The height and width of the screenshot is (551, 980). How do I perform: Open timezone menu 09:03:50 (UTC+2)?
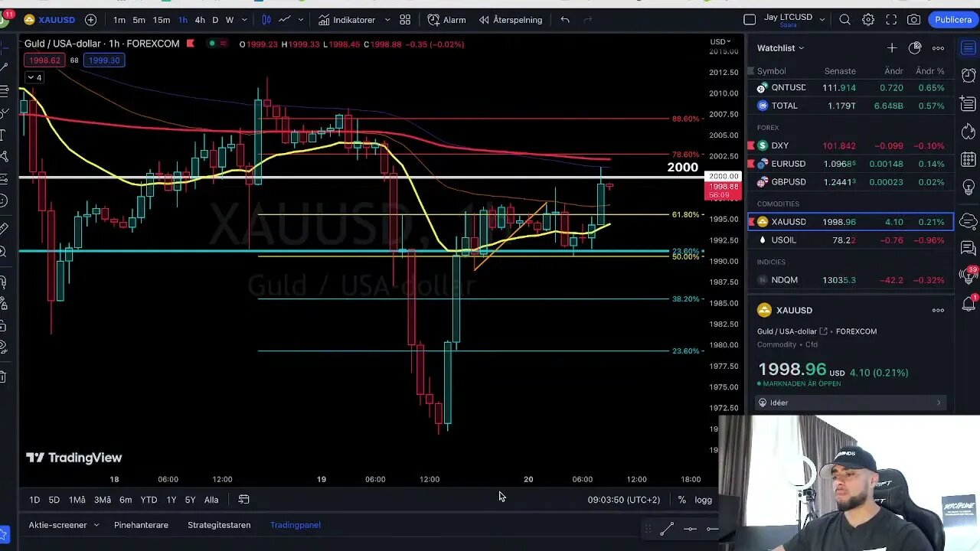click(x=623, y=500)
